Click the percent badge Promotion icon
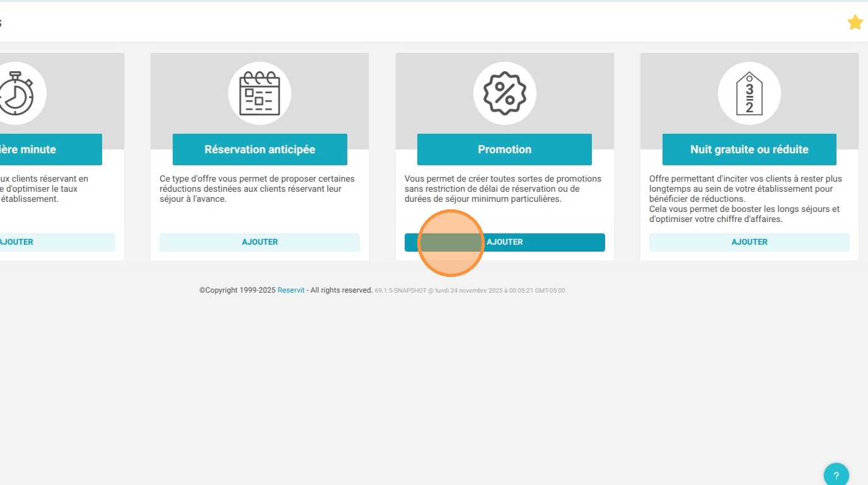Image resolution: width=868 pixels, height=485 pixels. [504, 93]
